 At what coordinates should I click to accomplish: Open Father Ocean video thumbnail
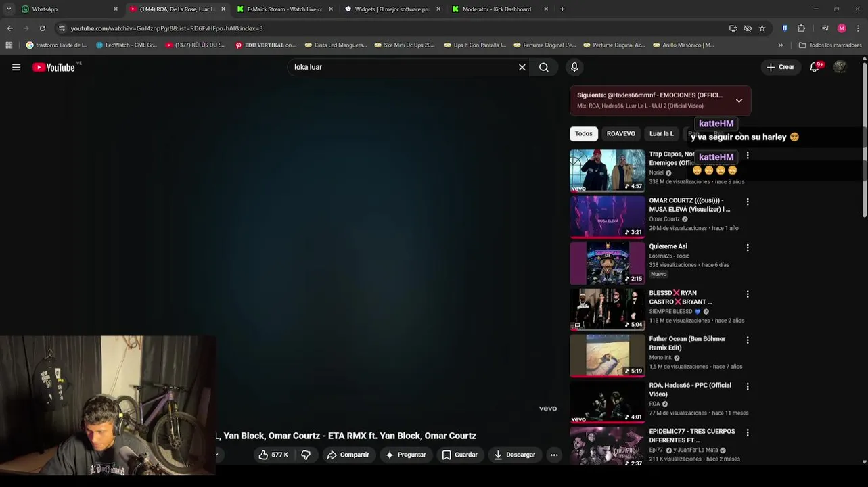607,356
